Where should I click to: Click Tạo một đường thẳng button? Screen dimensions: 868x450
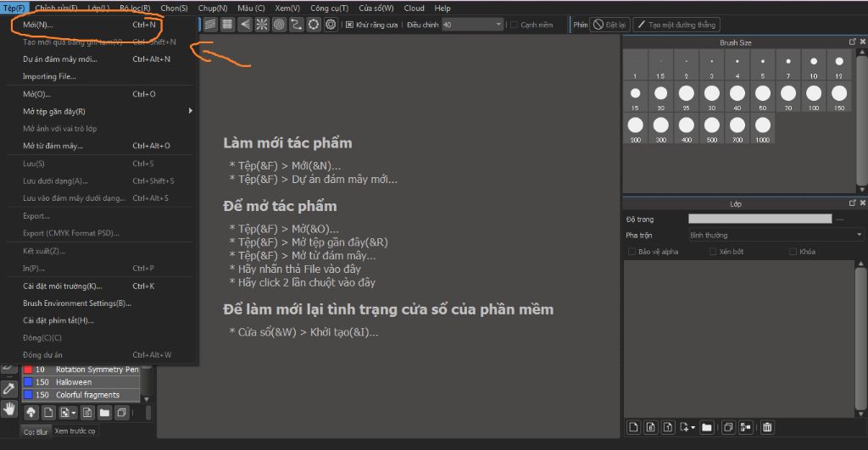pyautogui.click(x=677, y=25)
